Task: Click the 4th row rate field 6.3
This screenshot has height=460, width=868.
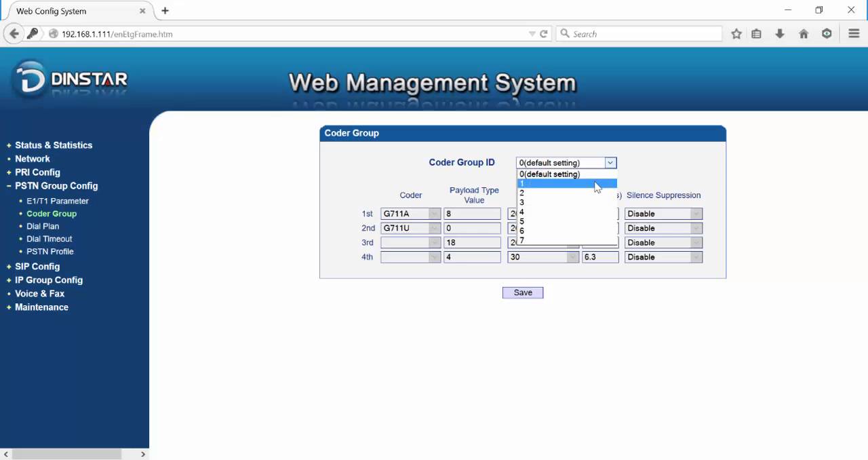Action: pos(600,257)
